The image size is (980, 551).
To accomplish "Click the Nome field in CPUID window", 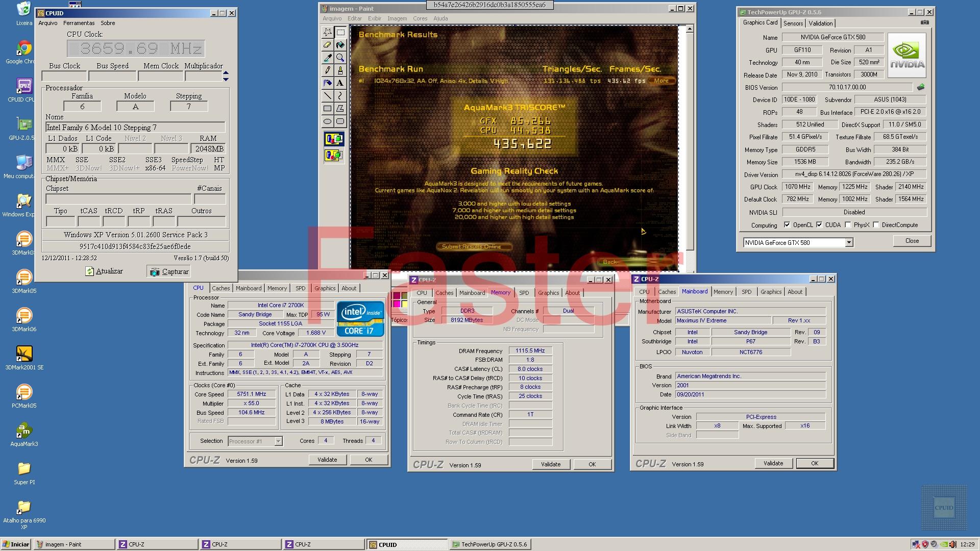I will (x=135, y=128).
